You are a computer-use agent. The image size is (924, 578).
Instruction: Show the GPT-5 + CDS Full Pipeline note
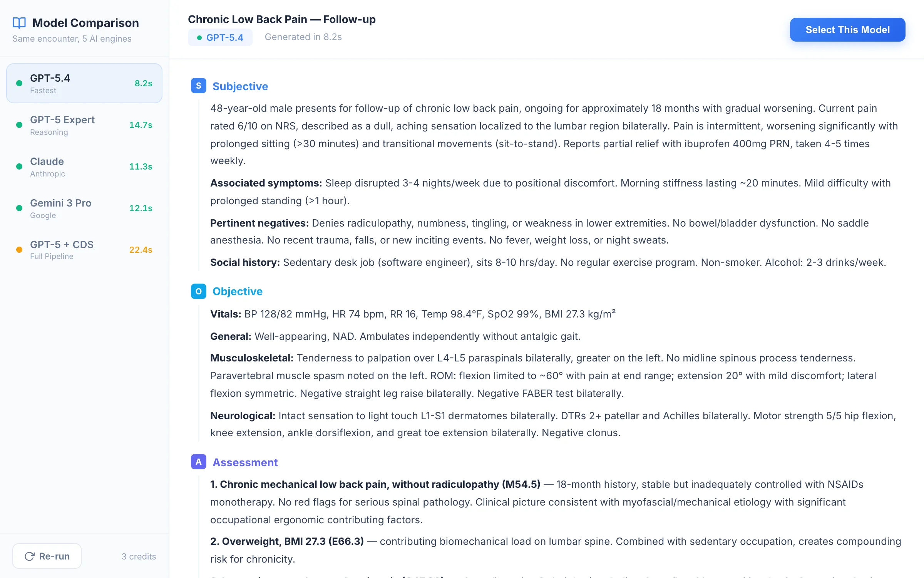point(84,250)
